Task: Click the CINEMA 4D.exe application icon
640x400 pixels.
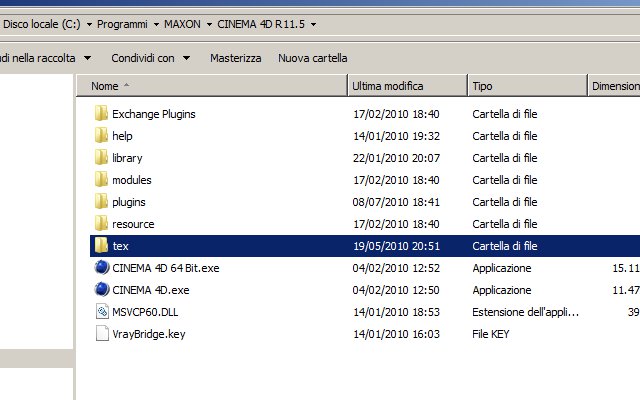Action: tap(102, 290)
